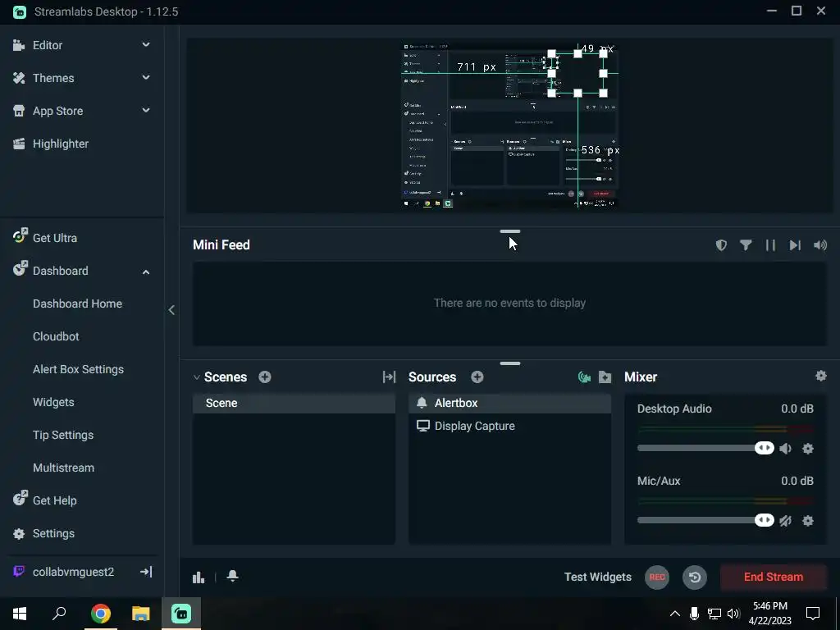Show hidden system tray icons
Screen dimensions: 840x630
point(675,614)
